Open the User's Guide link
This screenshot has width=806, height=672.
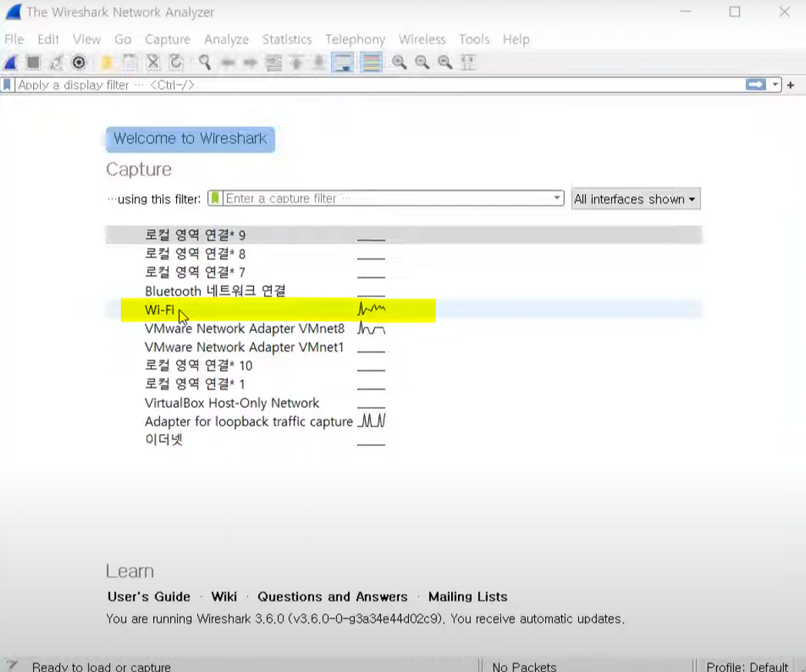[x=149, y=597]
